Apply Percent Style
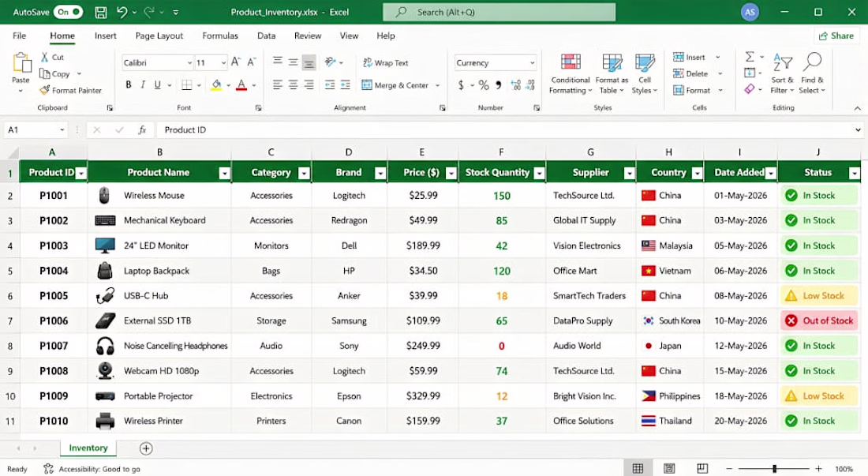This screenshot has height=476, width=868. click(484, 85)
